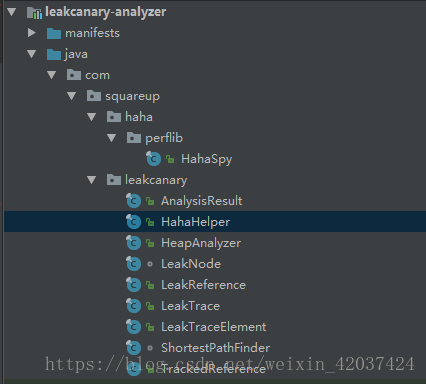The width and height of the screenshot is (426, 384).
Task: Click the manifests folder icon
Action: point(54,33)
